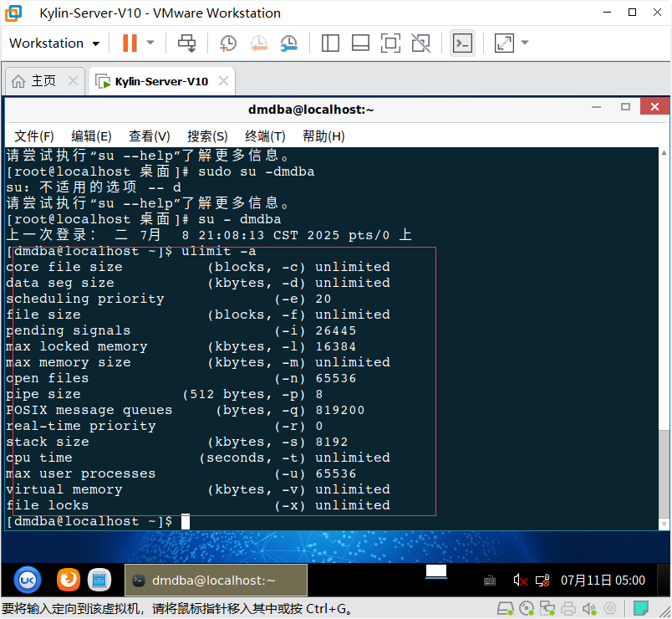Click the VMware hard disk status icon

(x=506, y=608)
